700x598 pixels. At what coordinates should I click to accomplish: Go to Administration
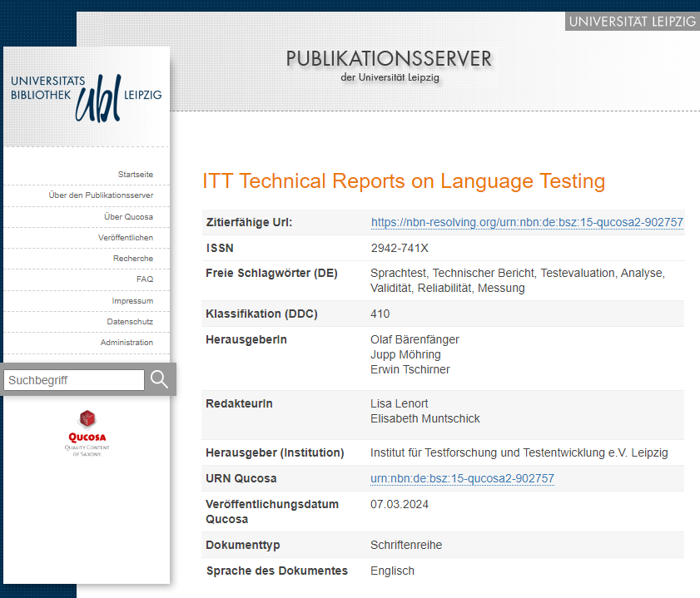click(x=127, y=343)
